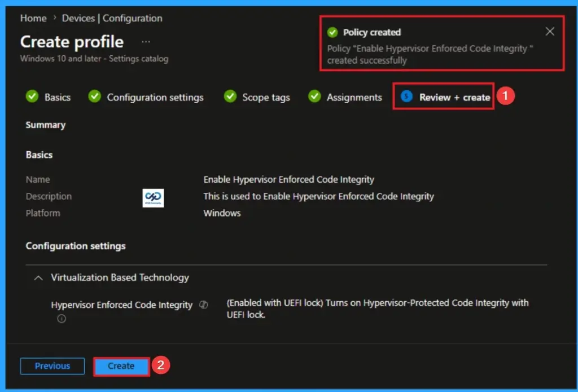Click the copy icon next to Hypervisor Enforced Code Integrity
The image size is (578, 392).
pos(203,305)
